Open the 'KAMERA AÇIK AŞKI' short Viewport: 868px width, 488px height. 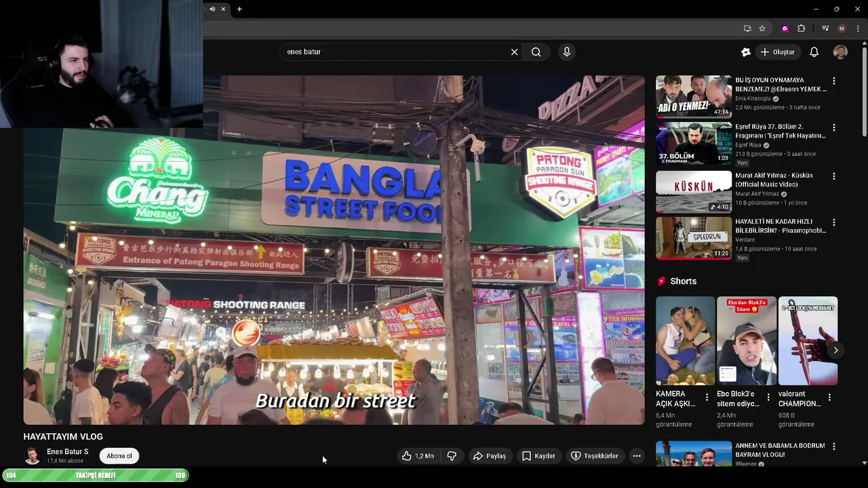pos(685,341)
